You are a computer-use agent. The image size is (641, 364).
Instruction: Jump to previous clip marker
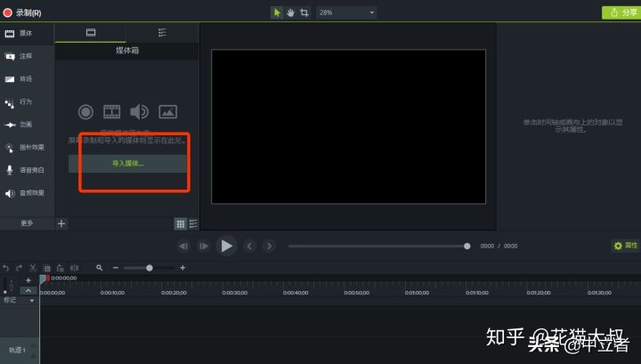[x=249, y=246]
